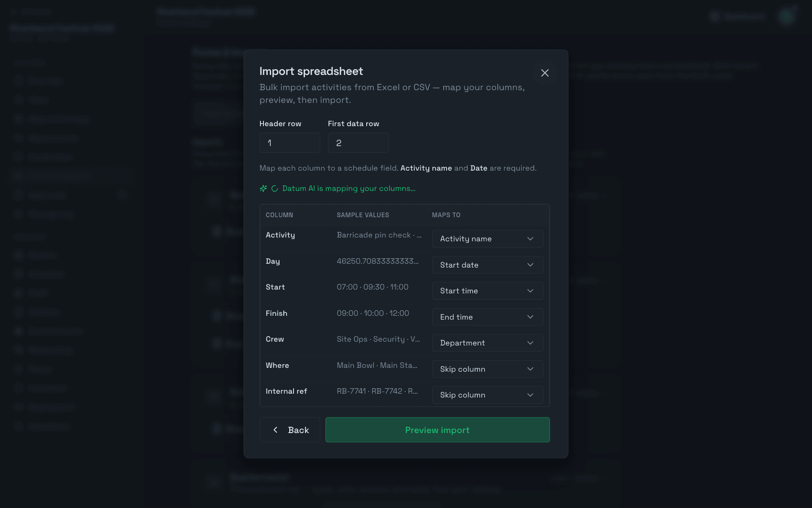Click the Activity column row label
This screenshot has height=508, width=812.
click(280, 235)
